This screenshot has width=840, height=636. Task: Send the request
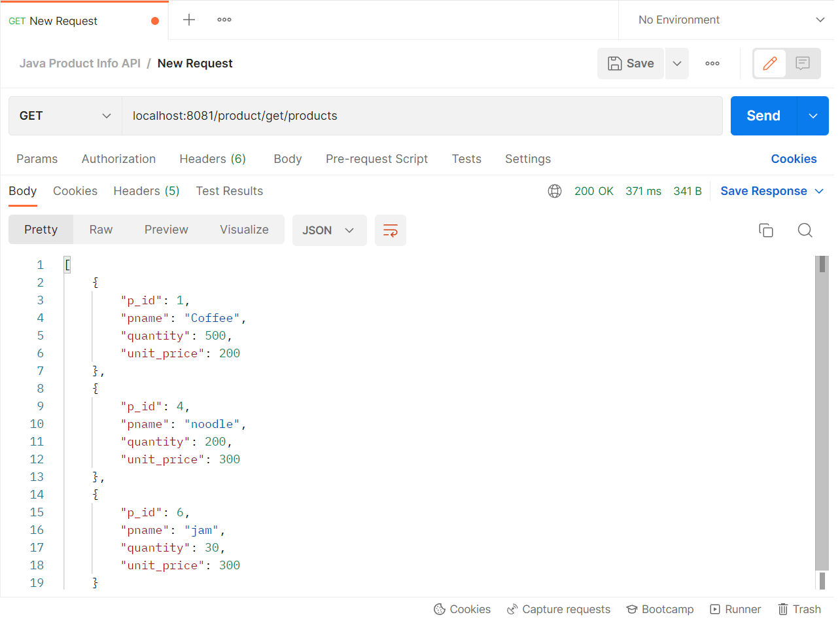coord(762,115)
